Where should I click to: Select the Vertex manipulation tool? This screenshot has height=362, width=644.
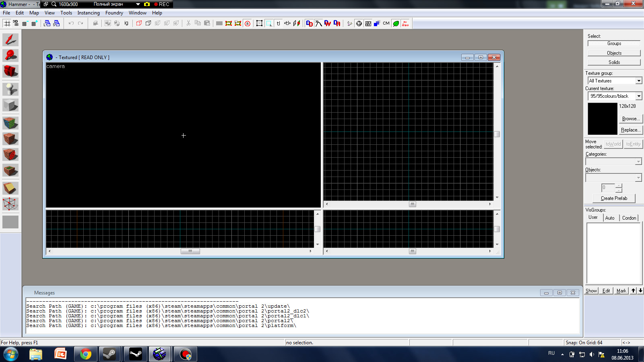(10, 204)
